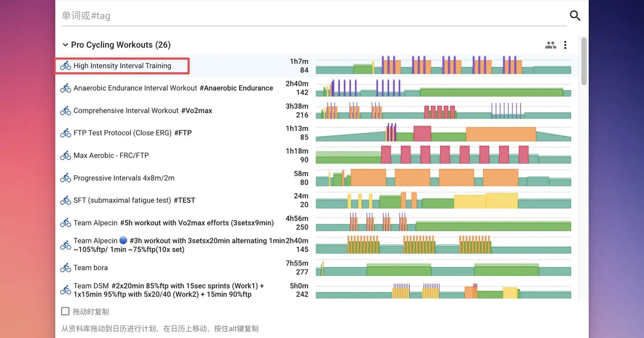
Task: Click the Team bora workout chart
Action: click(443, 268)
